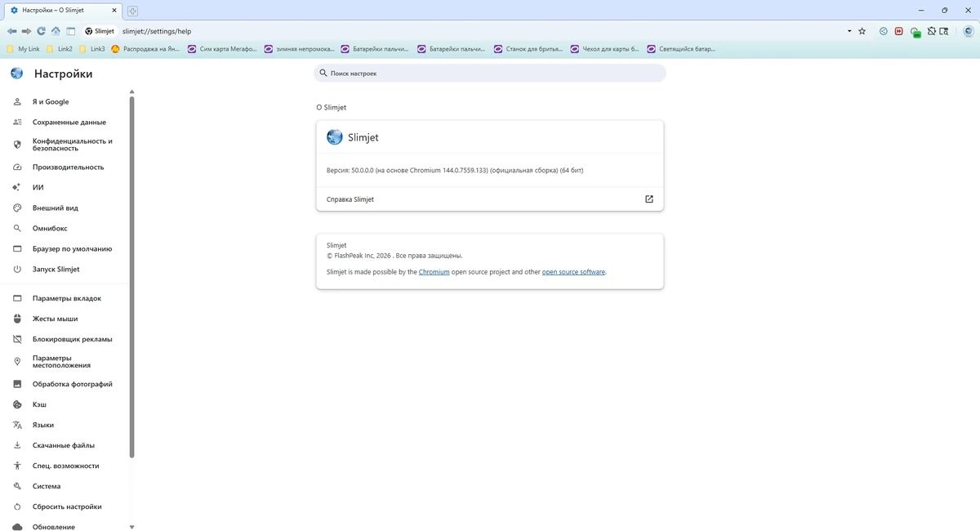
Task: Toggle the side panel icon
Action: pyautogui.click(x=71, y=31)
